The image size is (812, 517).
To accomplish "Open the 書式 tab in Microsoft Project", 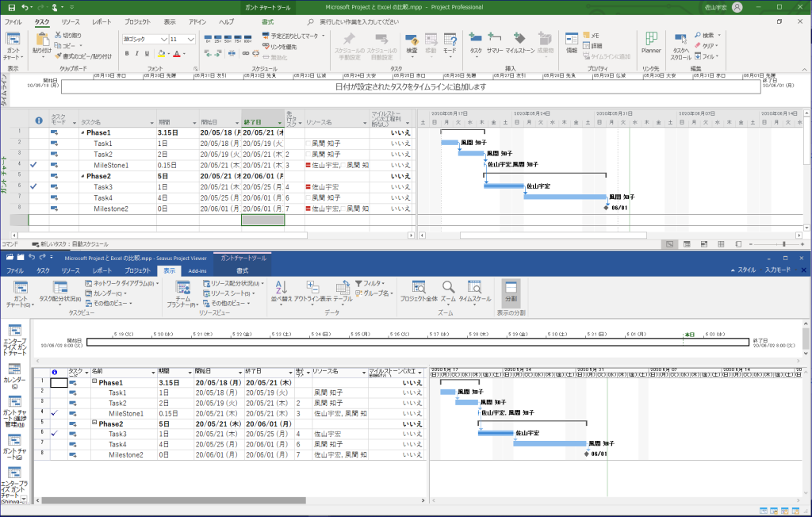I will click(x=267, y=21).
